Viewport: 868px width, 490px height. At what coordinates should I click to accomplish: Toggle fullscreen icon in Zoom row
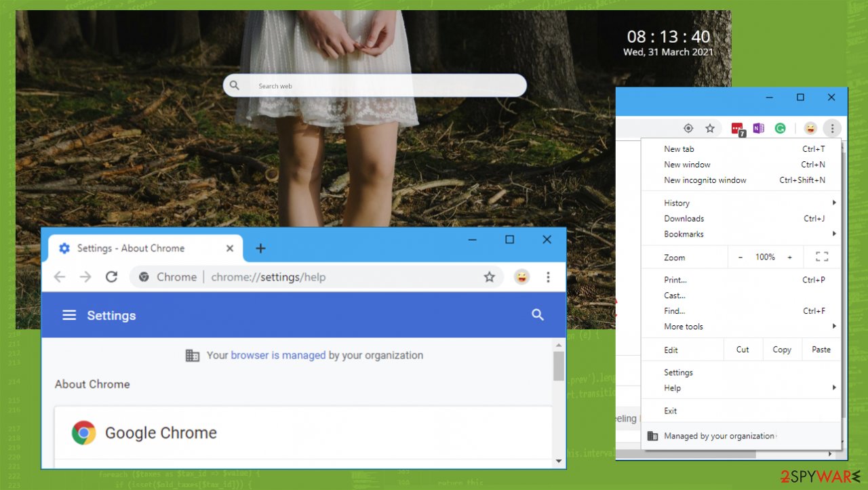(822, 257)
